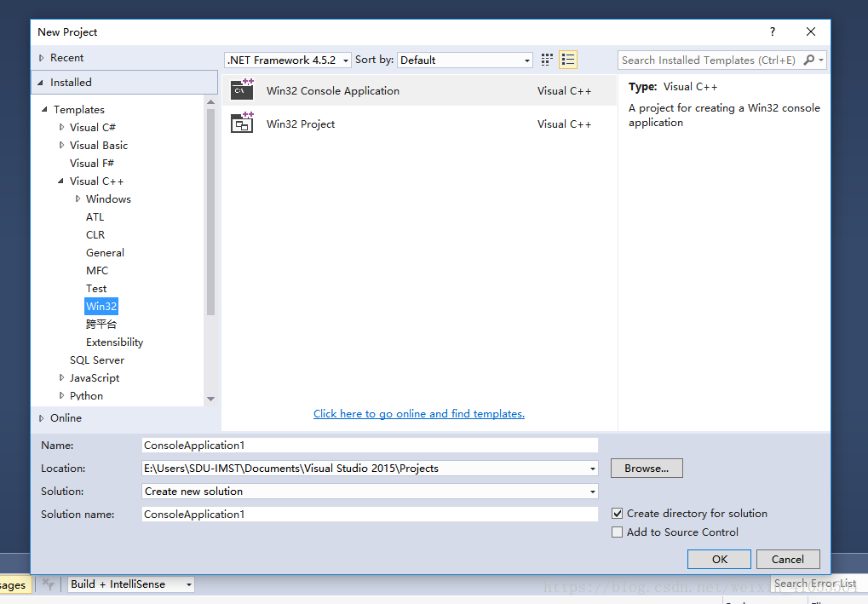Collapse the Visual C++ node

(x=60, y=181)
